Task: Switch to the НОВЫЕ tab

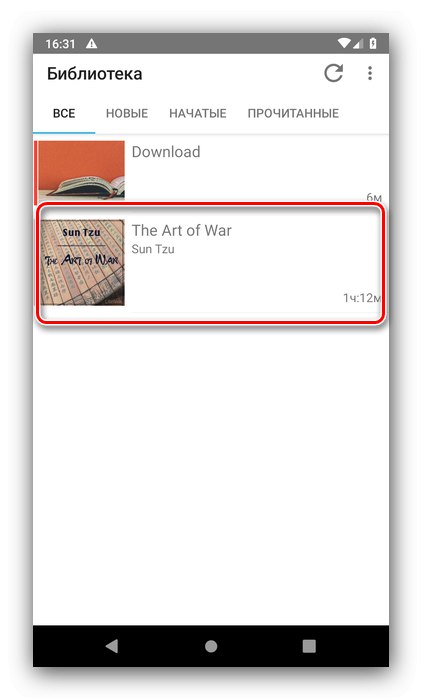Action: click(x=127, y=113)
